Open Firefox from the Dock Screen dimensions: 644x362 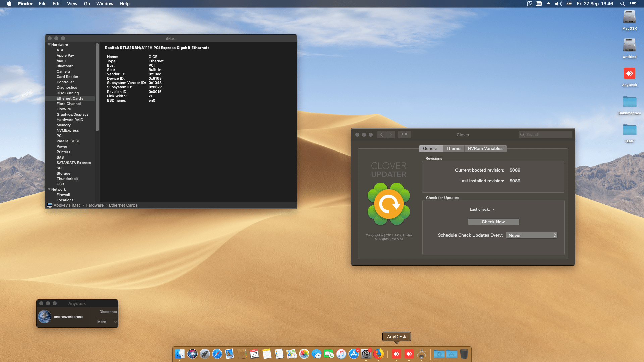[x=378, y=354]
